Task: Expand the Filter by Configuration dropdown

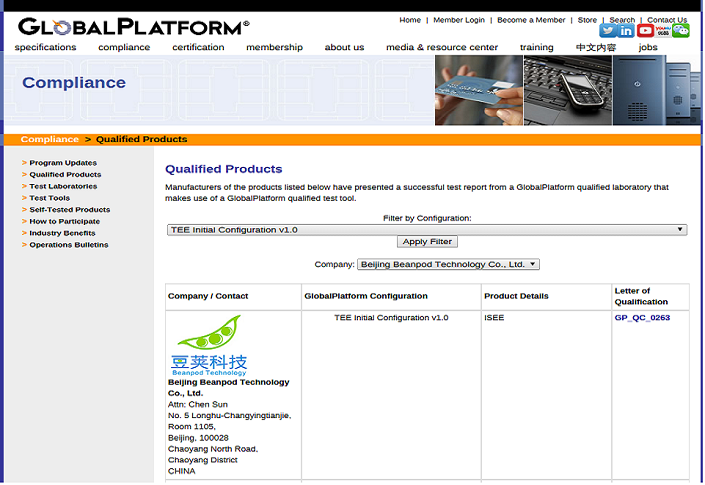Action: click(427, 230)
